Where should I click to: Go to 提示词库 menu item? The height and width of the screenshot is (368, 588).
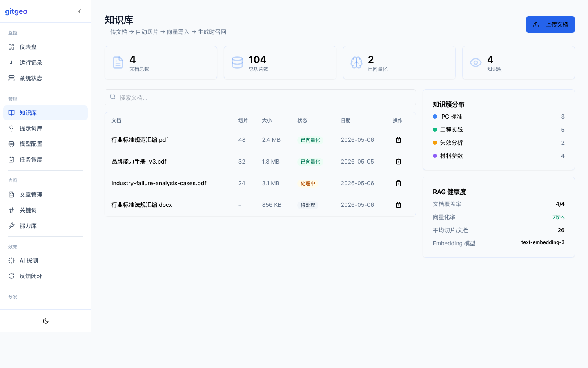point(45,128)
